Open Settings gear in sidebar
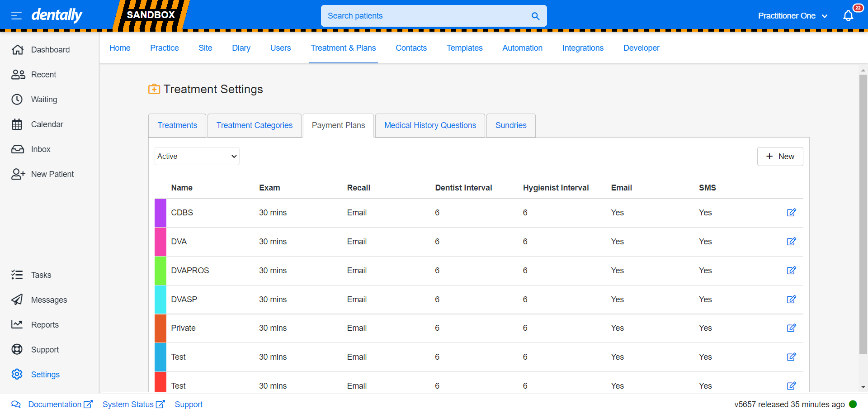This screenshot has width=868, height=414. click(17, 374)
